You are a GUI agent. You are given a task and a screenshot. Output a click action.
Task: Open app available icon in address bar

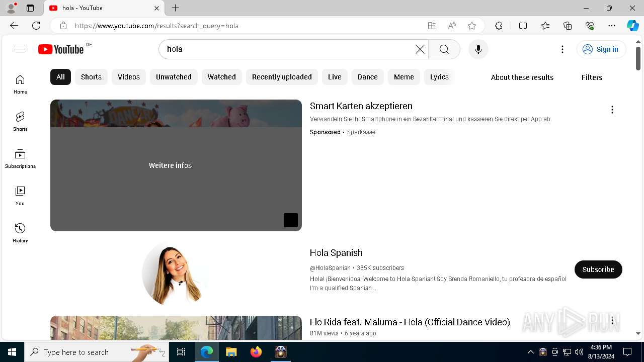coord(432,26)
